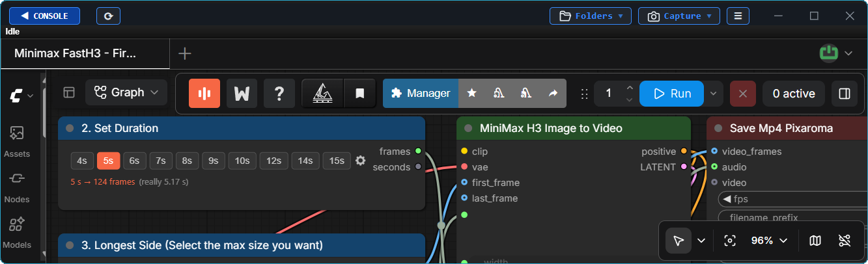Viewport: 868px width, 264px height.
Task: Open the Nodes sidebar panel
Action: [17, 187]
